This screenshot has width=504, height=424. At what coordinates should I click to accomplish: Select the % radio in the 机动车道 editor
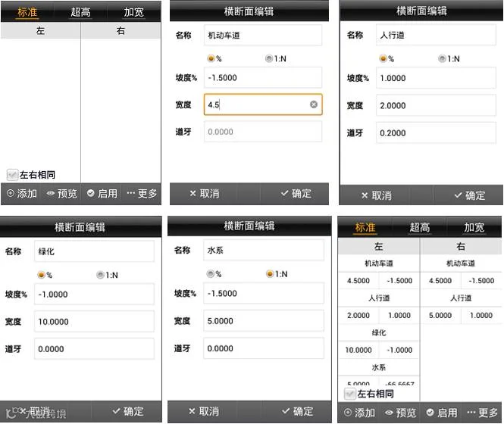[x=211, y=58]
